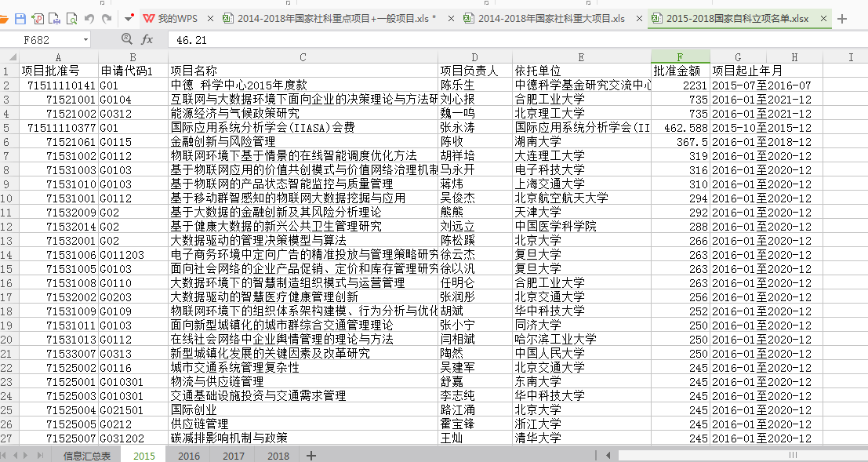This screenshot has width=868, height=462.
Task: Select the 2015-2018国家自科立项名单.xlsx tab
Action: click(737, 19)
